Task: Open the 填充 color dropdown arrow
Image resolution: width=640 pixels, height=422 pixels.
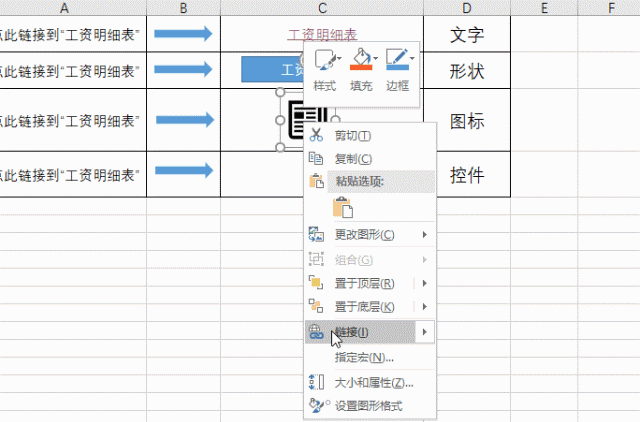Action: (x=375, y=59)
